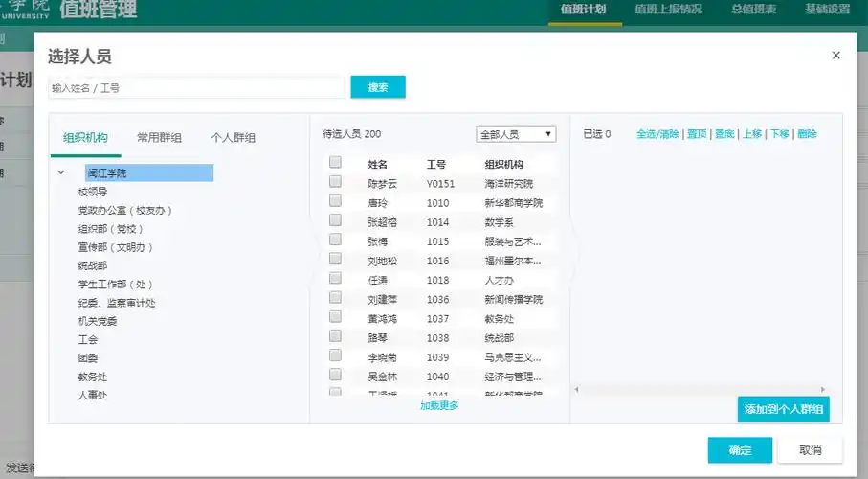
Task: Select 校领导 in the organization tree
Action: (x=93, y=192)
